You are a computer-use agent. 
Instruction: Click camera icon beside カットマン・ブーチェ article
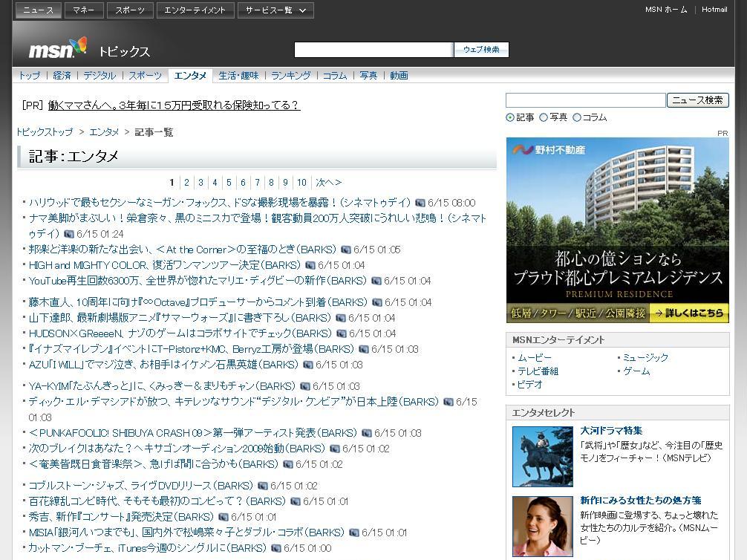pos(276,549)
